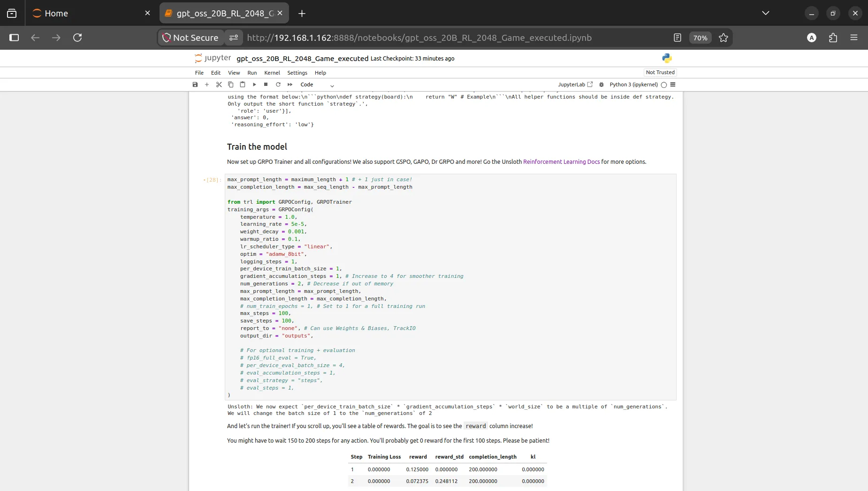Open the browser sidebar panel
868x491 pixels.
click(14, 38)
